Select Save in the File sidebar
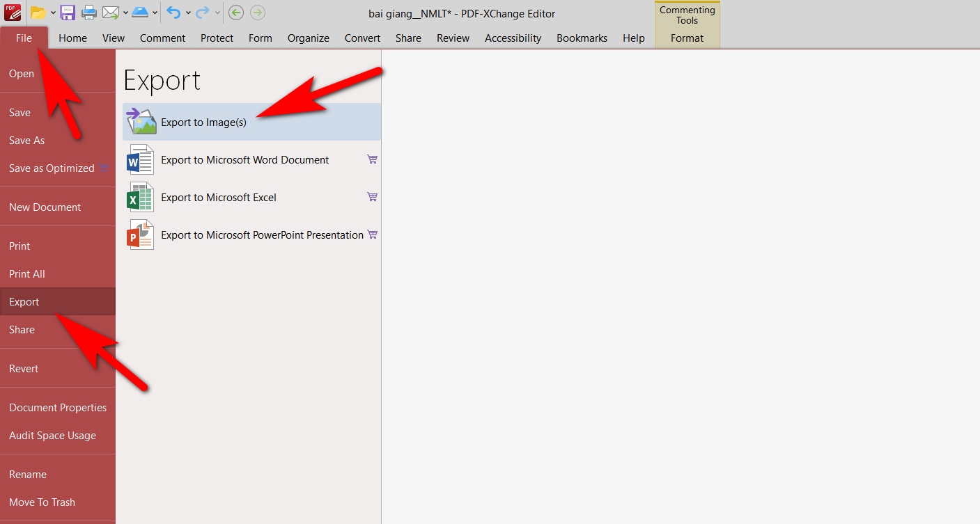The height and width of the screenshot is (524, 980). coord(58,113)
